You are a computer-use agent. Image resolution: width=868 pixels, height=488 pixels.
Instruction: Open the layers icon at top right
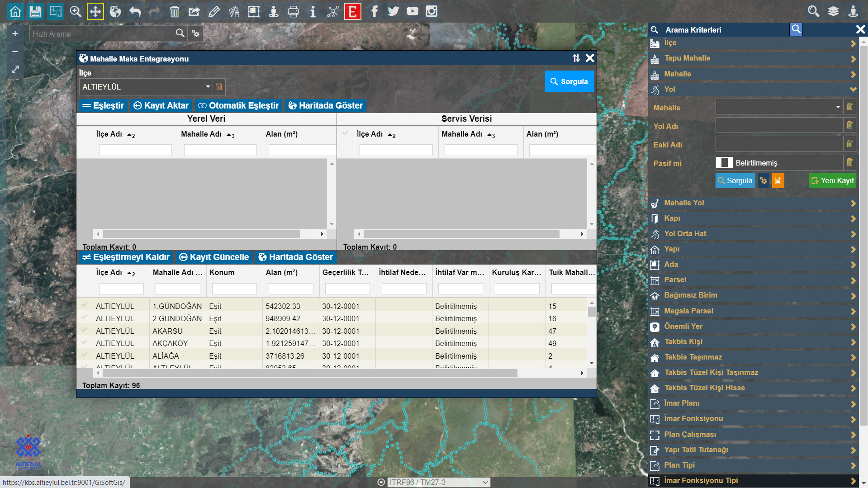pyautogui.click(x=833, y=11)
